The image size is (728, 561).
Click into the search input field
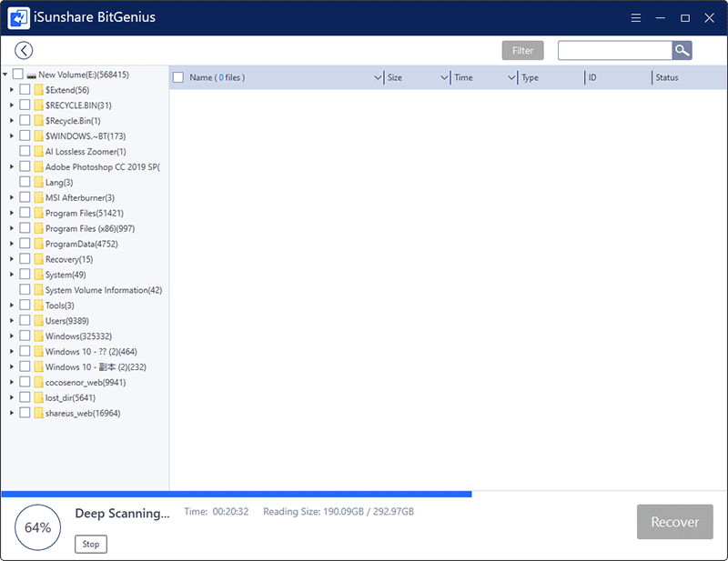point(615,50)
